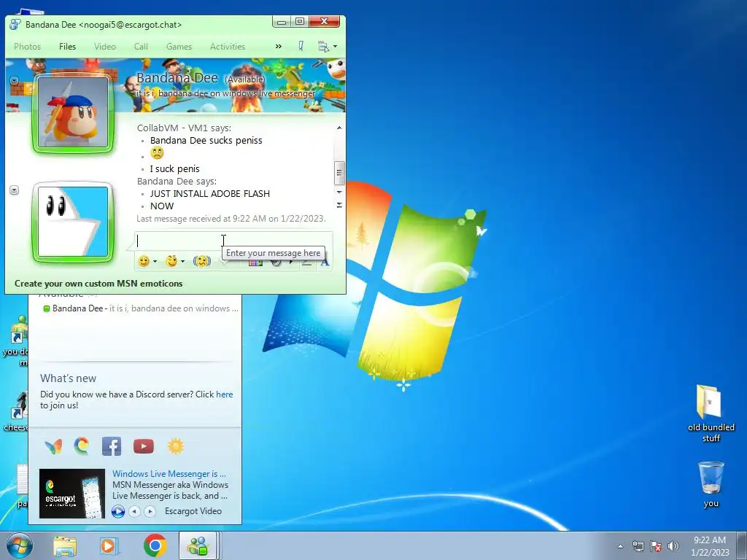This screenshot has height=560, width=747.
Task: Open the YouTube icon in Messenger
Action: point(144,446)
